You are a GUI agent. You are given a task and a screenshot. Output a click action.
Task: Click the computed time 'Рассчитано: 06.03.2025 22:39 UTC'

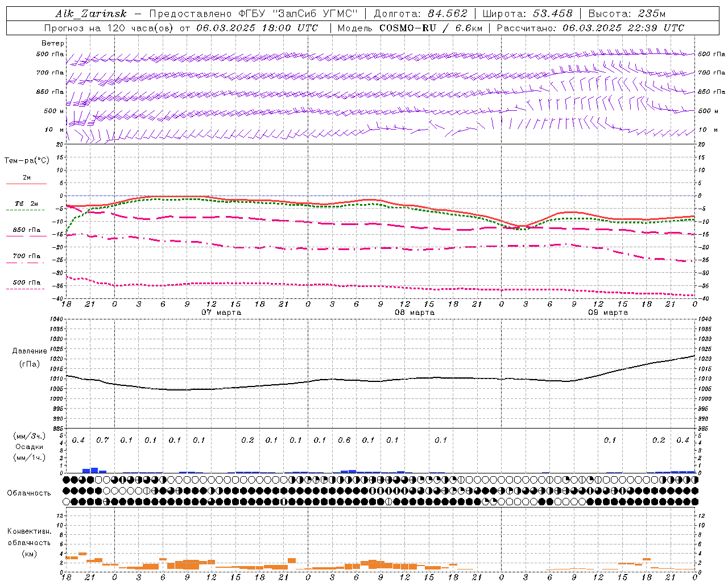(x=590, y=28)
